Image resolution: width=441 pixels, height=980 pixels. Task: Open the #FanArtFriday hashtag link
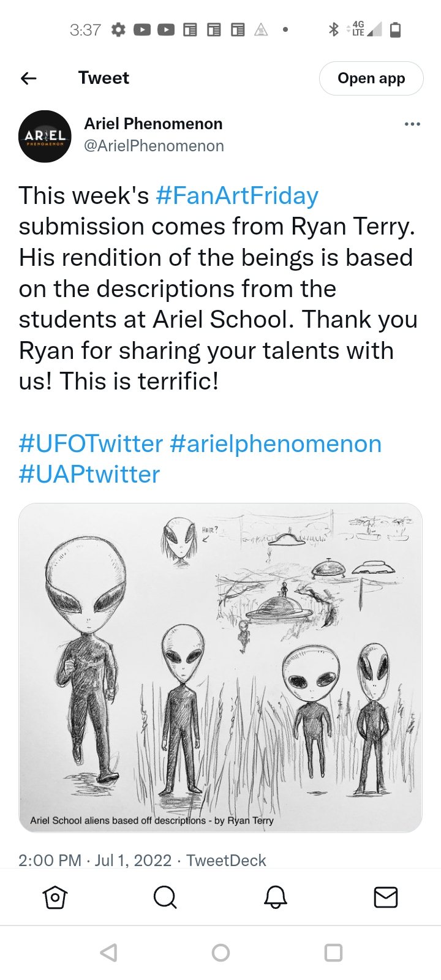tap(237, 196)
